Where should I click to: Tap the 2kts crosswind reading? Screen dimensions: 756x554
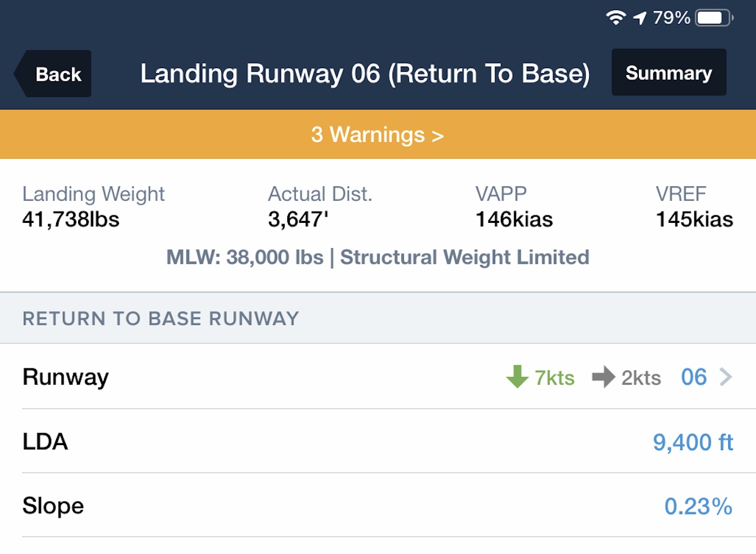click(641, 378)
